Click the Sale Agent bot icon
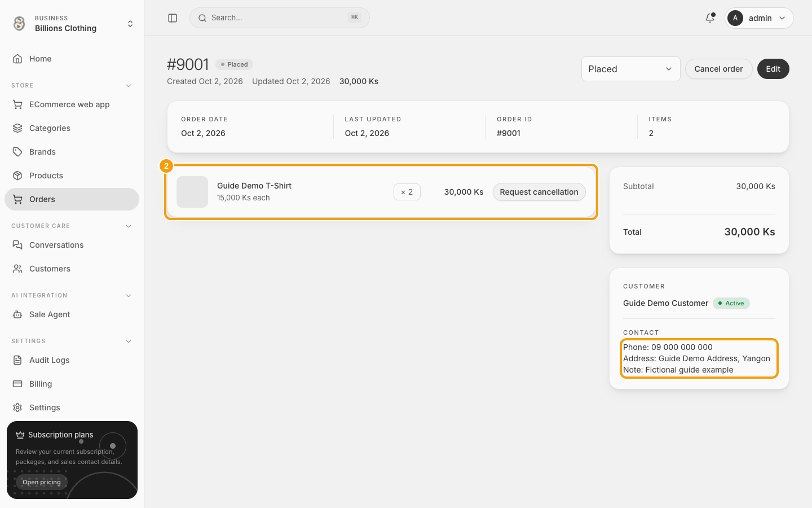 17,314
